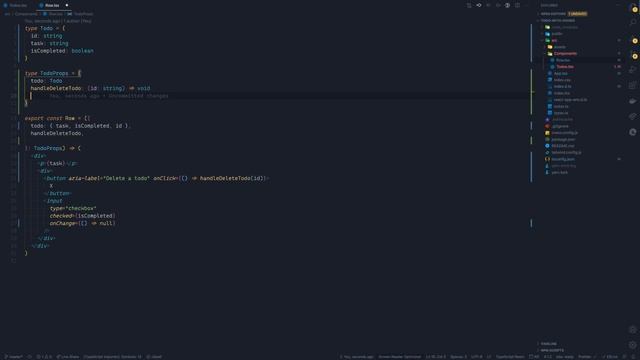Click the Screen Reader Optimized status item
Screen dimensions: 640x360
pos(399,357)
